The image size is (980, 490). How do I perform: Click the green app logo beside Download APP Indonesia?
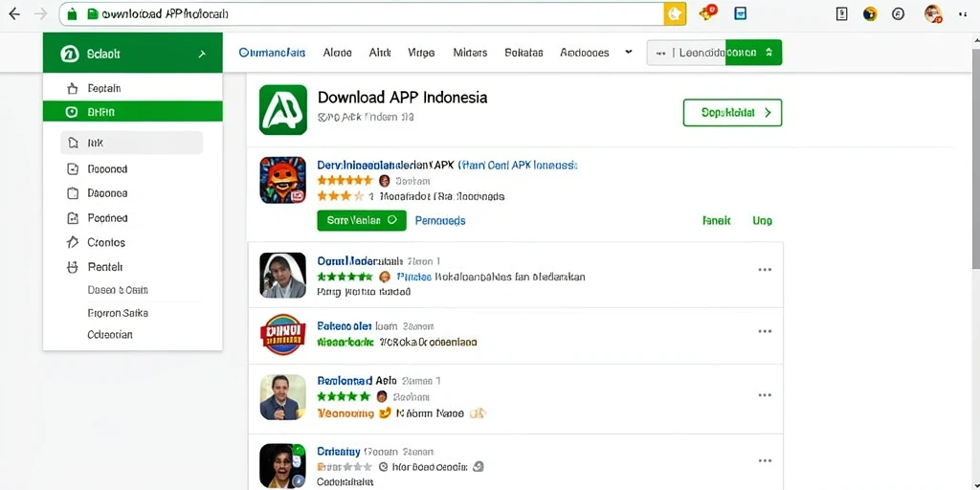coord(283,109)
